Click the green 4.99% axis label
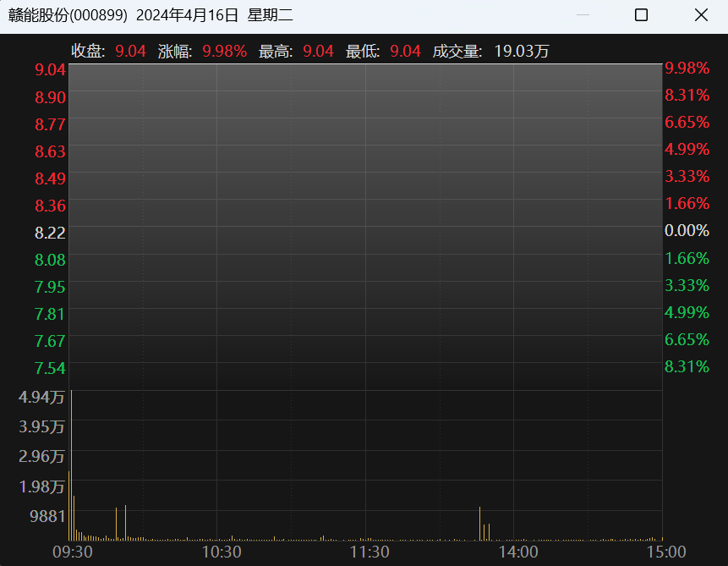Screen dimensions: 728x566 [687, 312]
